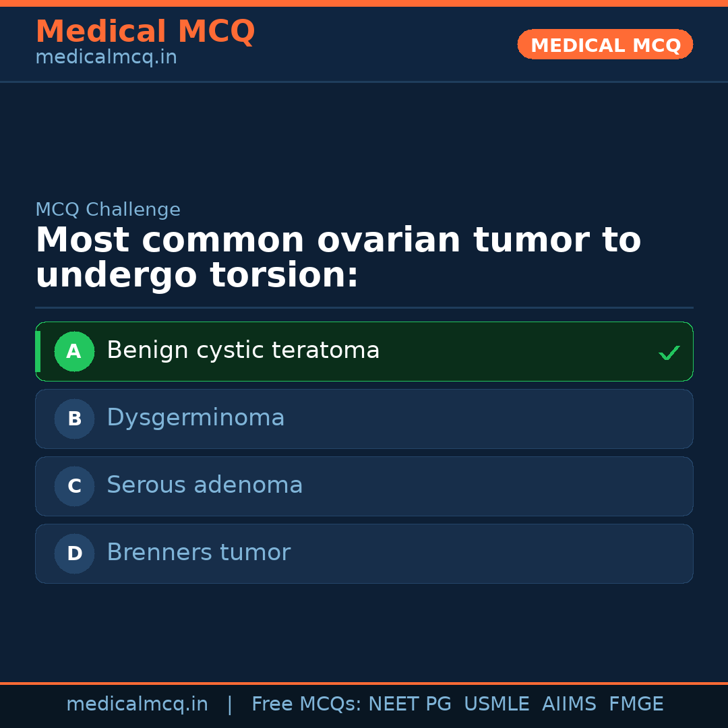Open the Medical MCQ header title

pyautogui.click(x=145, y=31)
